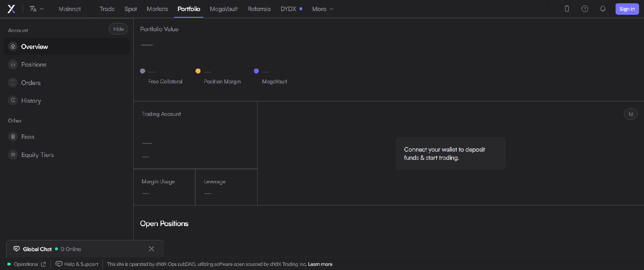This screenshot has height=270, width=644.
Task: Hide the account sidebar
Action: click(119, 29)
